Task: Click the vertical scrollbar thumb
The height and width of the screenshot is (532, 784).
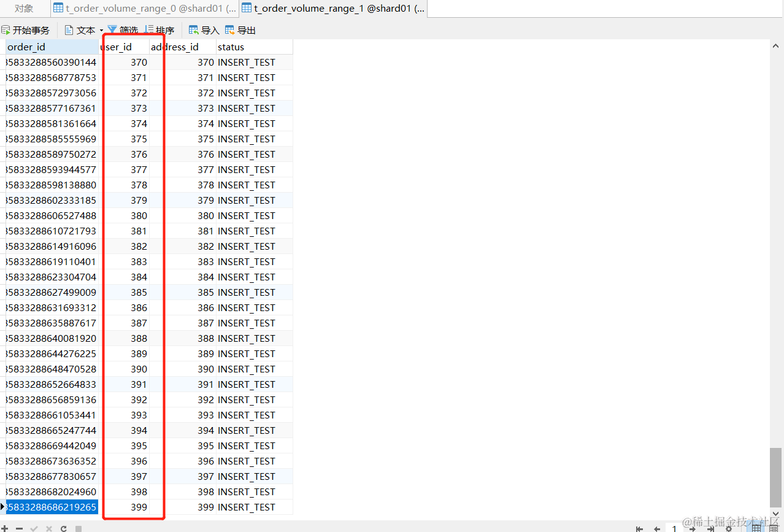Action: (776, 477)
